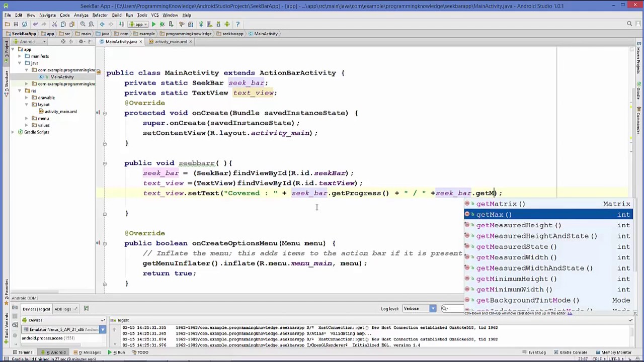Viewport: 644px width, 362px height.
Task: Open the Build menu
Action: pyautogui.click(x=117, y=15)
